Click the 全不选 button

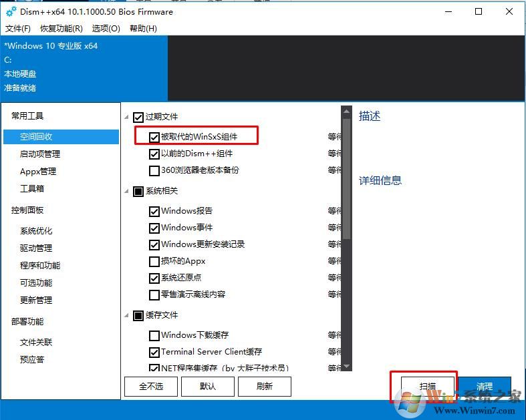point(151,386)
